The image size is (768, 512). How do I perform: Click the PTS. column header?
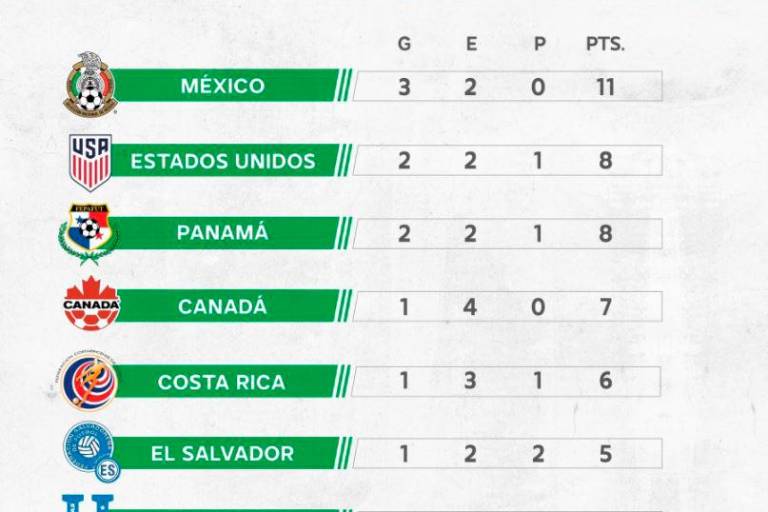605,44
